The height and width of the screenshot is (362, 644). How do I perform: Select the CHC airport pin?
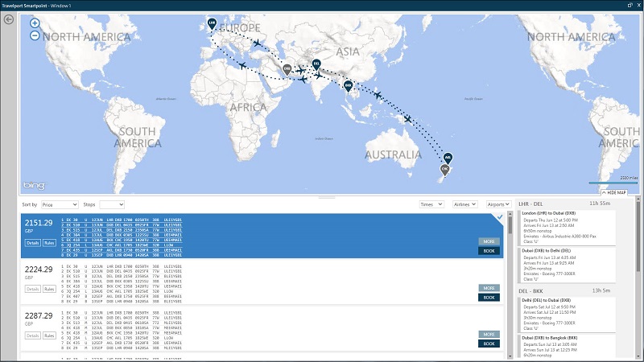[x=445, y=169]
